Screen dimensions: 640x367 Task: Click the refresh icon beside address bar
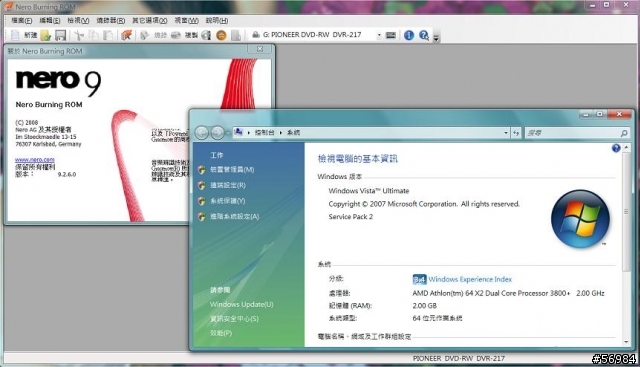516,133
